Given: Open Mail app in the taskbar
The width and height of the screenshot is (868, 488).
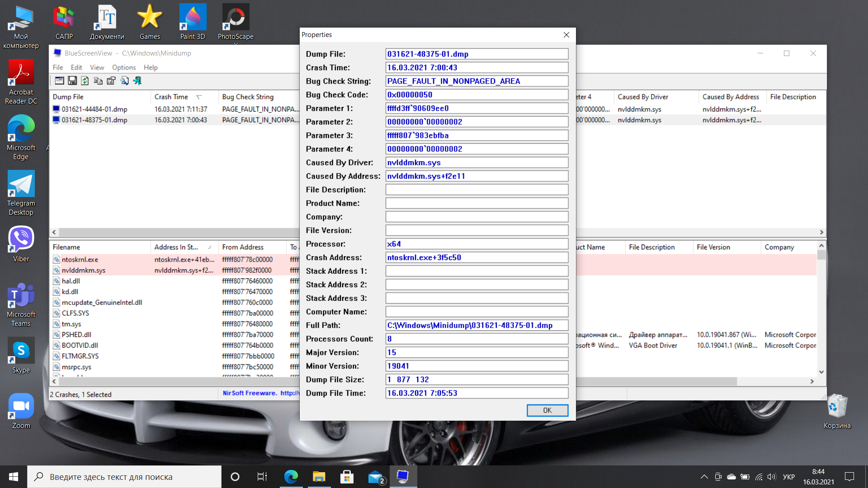Looking at the screenshot, I should [376, 477].
